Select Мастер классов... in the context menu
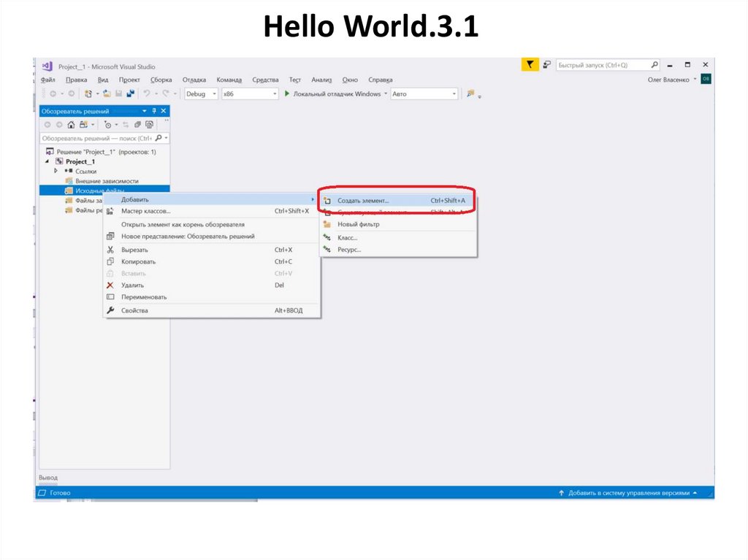This screenshot has width=748, height=560. [212, 211]
